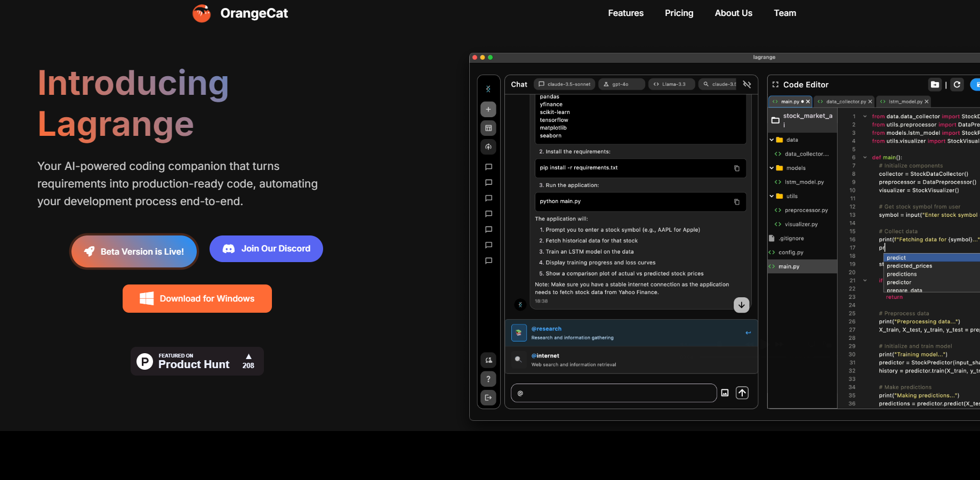
Task: Toggle the link-off icon in Chat header
Action: click(x=746, y=85)
